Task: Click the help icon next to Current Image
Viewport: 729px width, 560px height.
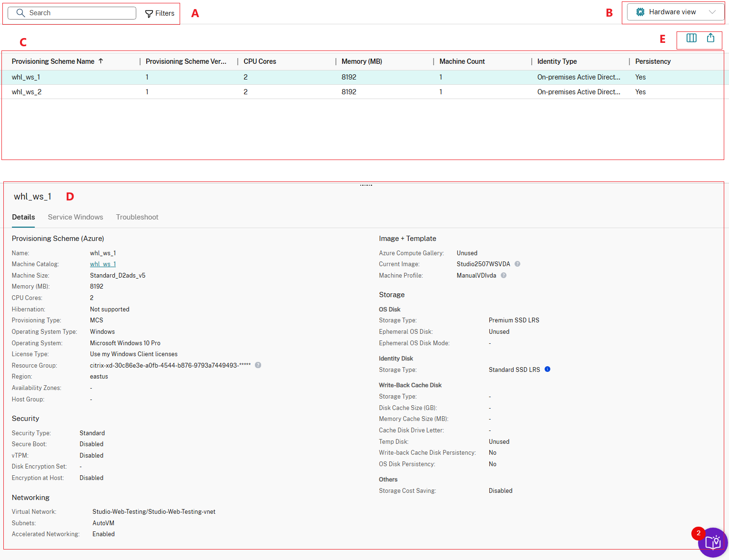Action: [x=517, y=264]
